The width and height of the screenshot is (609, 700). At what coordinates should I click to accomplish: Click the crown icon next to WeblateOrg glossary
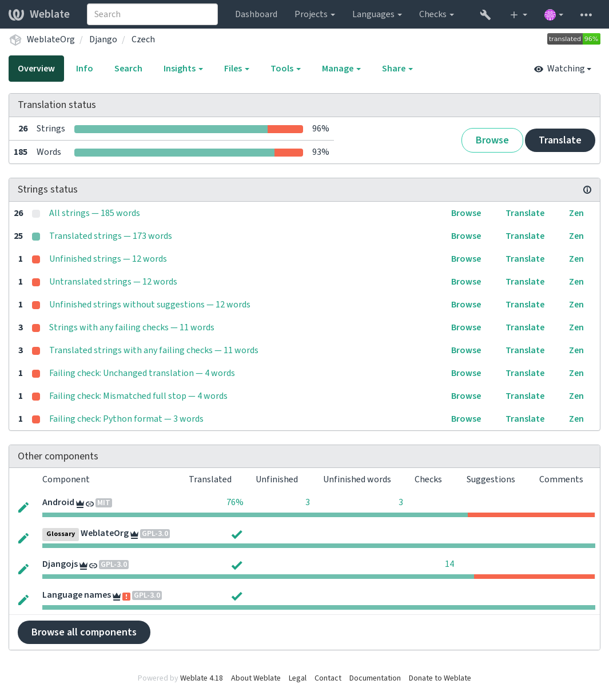coord(134,534)
